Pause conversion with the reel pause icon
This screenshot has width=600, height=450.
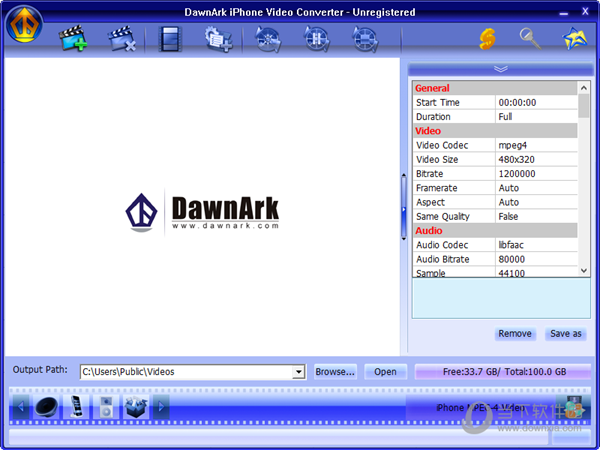coord(317,39)
